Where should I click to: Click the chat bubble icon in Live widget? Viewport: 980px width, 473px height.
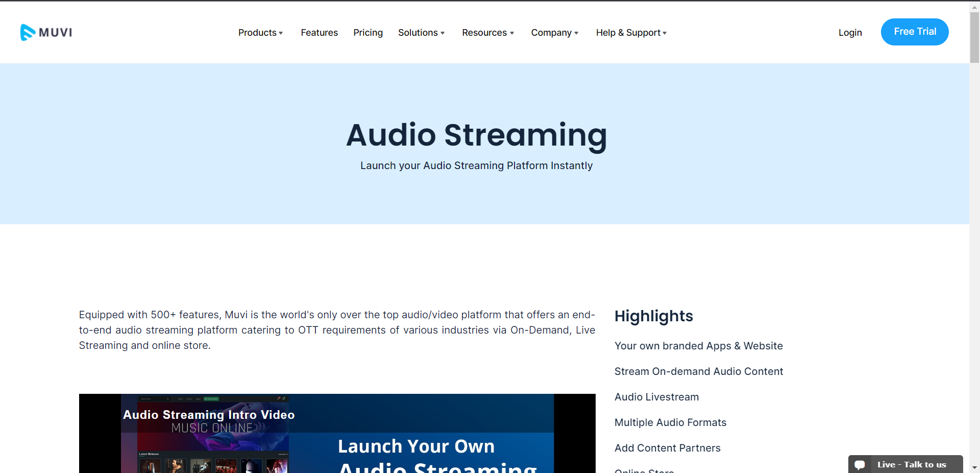click(x=860, y=465)
